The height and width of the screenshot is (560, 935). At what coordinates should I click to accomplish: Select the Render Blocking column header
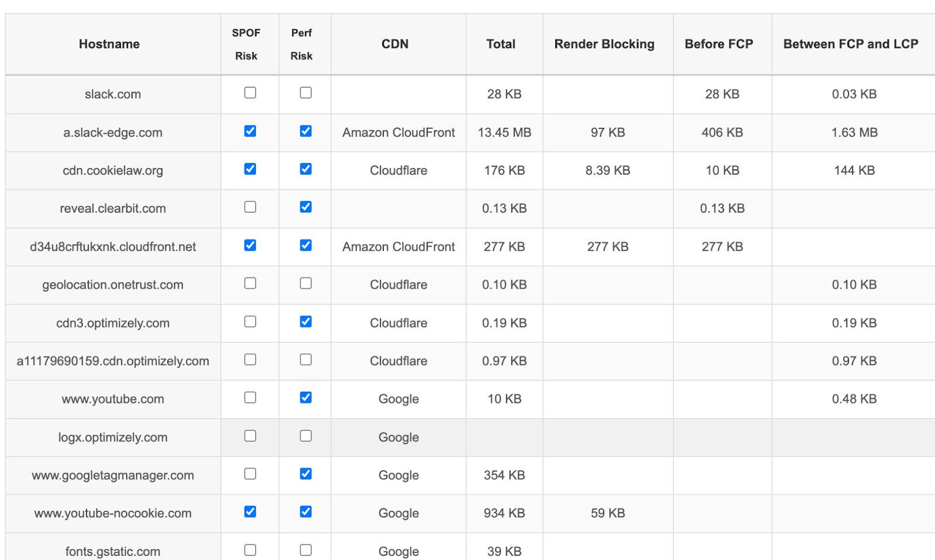pos(605,44)
